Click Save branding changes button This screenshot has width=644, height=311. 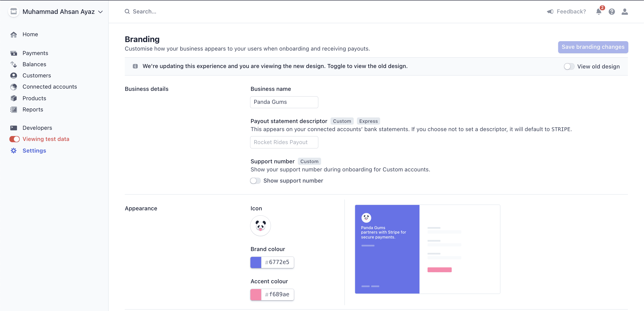[593, 47]
